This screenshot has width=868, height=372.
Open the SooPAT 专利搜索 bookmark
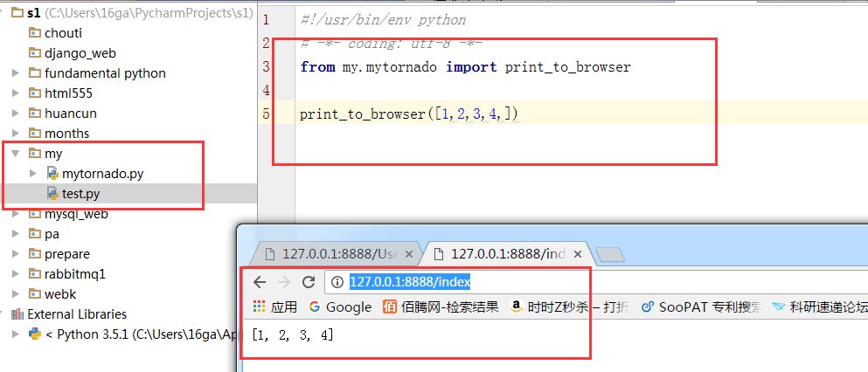coord(701,307)
